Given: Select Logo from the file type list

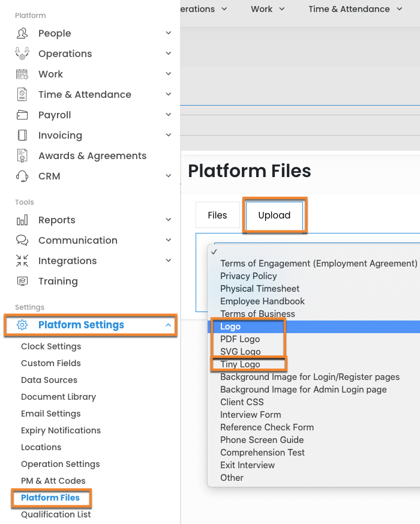Looking at the screenshot, I should [x=230, y=327].
